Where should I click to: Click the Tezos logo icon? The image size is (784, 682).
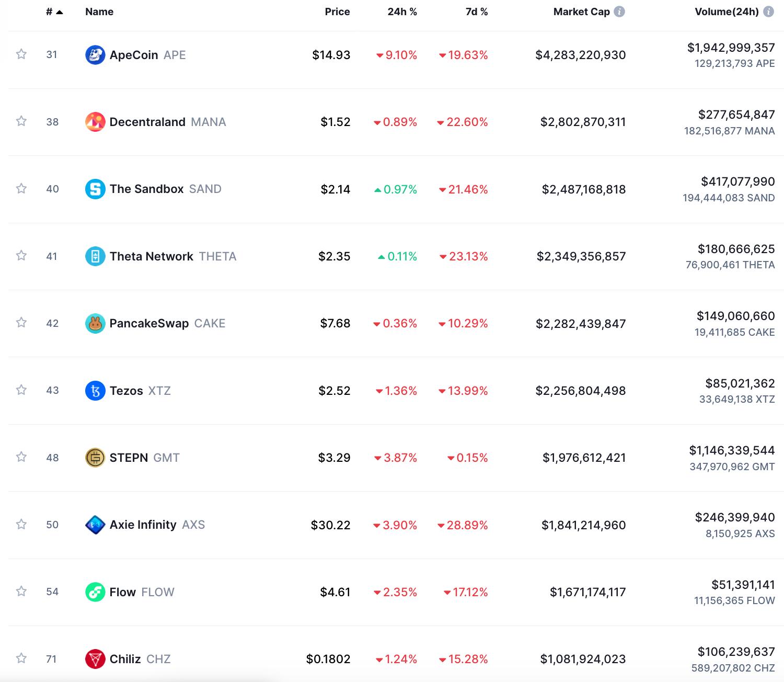95,391
